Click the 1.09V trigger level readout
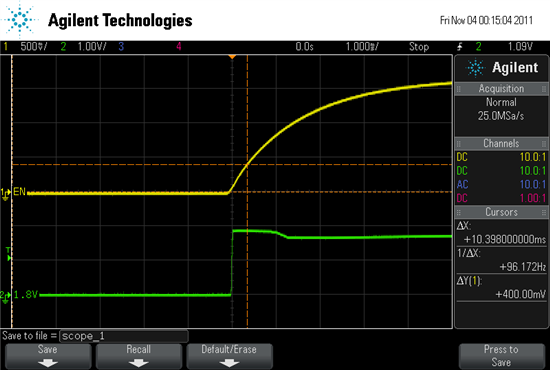 coord(520,47)
